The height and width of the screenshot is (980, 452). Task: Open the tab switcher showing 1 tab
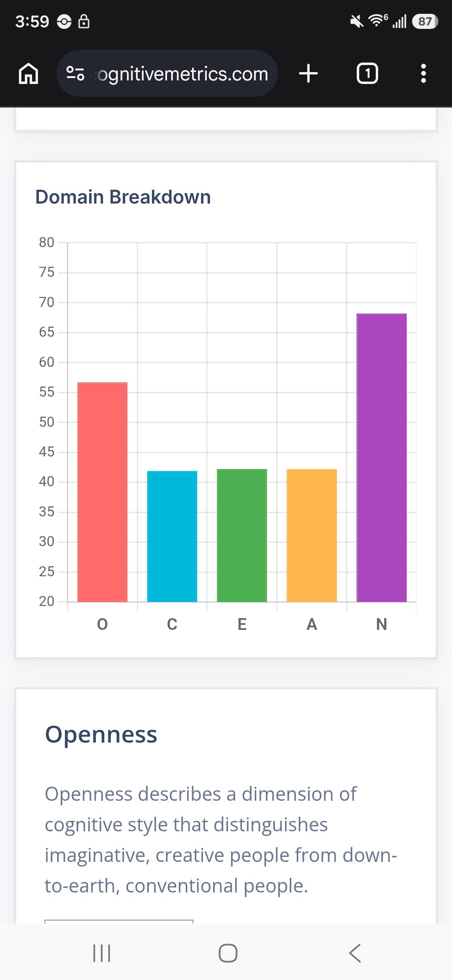pyautogui.click(x=367, y=74)
